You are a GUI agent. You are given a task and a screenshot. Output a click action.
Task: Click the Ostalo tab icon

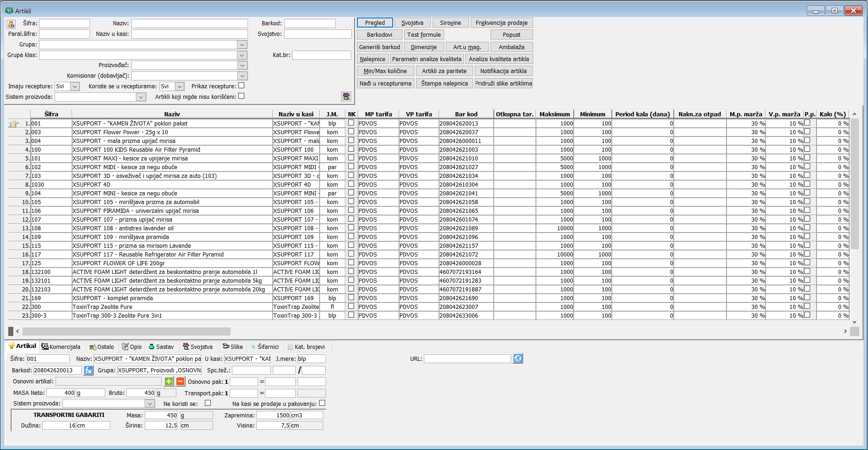93,347
